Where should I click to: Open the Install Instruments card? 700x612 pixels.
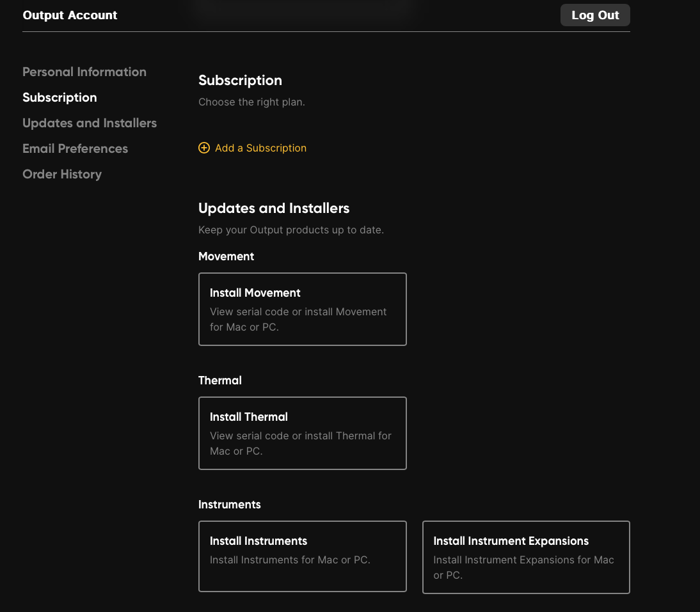coord(302,556)
